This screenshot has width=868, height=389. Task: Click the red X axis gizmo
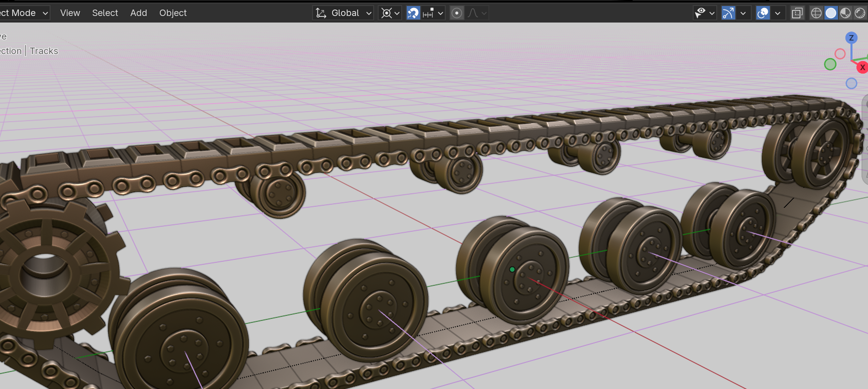862,67
